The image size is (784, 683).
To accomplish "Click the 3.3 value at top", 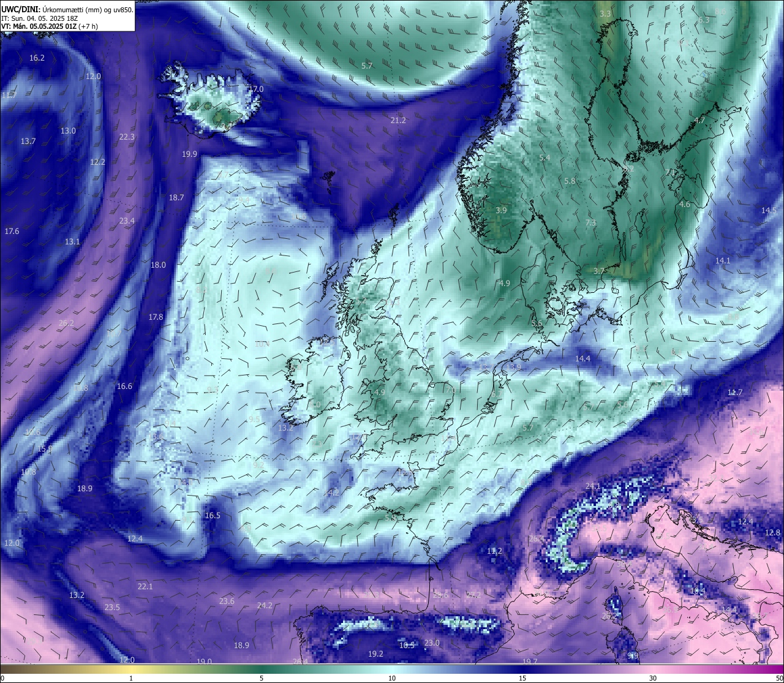I will [605, 14].
